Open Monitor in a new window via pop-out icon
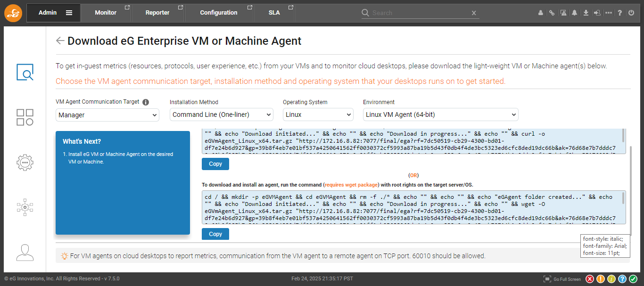The width and height of the screenshot is (644, 286). 127,7
